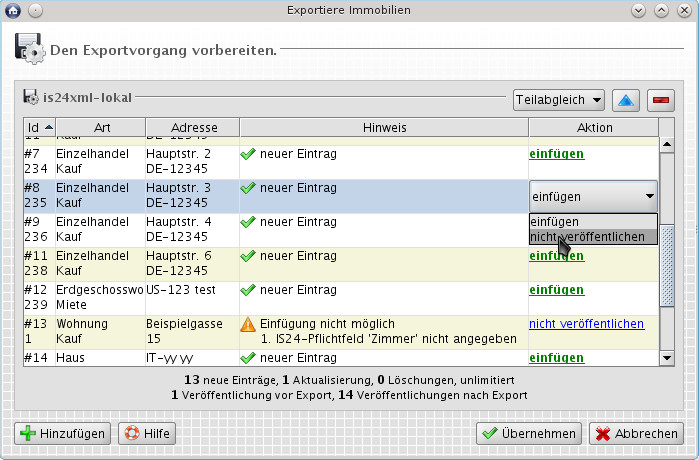Open the Teilabgleich dropdown
Screen dimensions: 699x460
click(x=558, y=100)
